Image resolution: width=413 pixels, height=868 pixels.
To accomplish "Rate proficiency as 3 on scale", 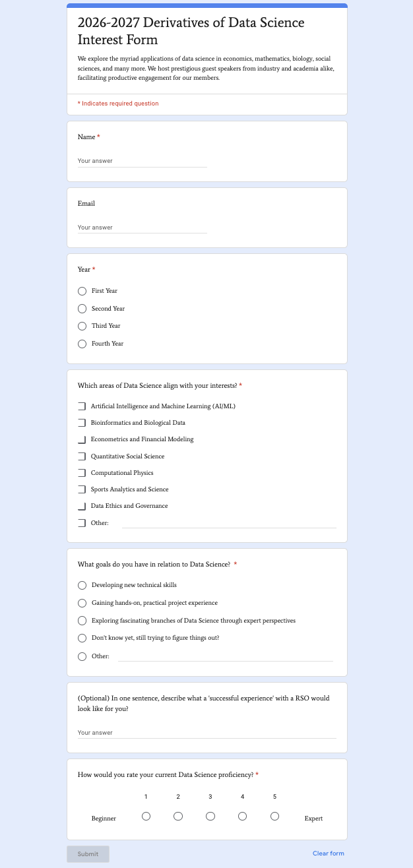I will click(x=210, y=817).
